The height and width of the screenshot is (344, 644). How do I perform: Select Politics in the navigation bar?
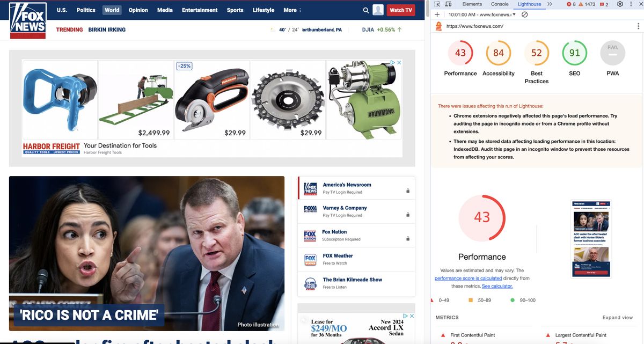85,10
